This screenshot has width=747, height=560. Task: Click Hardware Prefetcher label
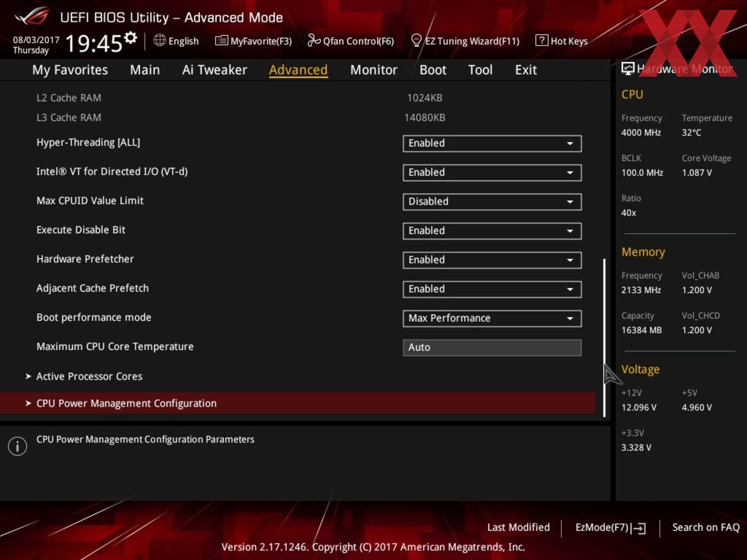(x=85, y=259)
